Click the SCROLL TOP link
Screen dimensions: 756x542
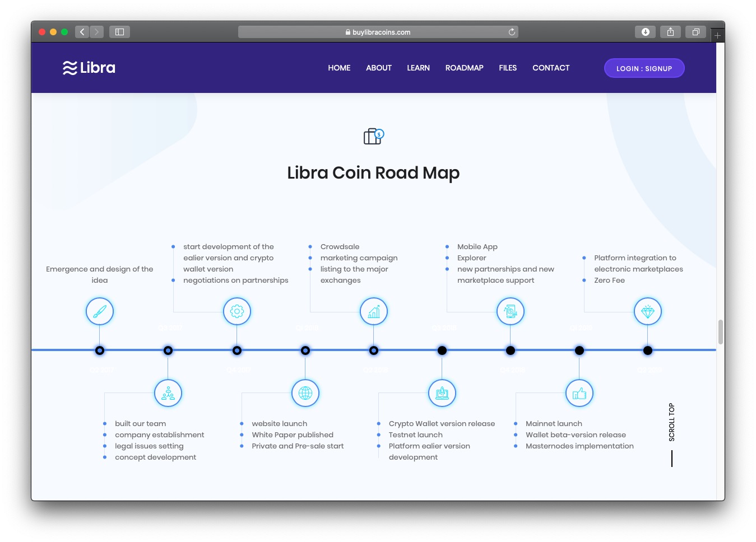[x=671, y=422]
